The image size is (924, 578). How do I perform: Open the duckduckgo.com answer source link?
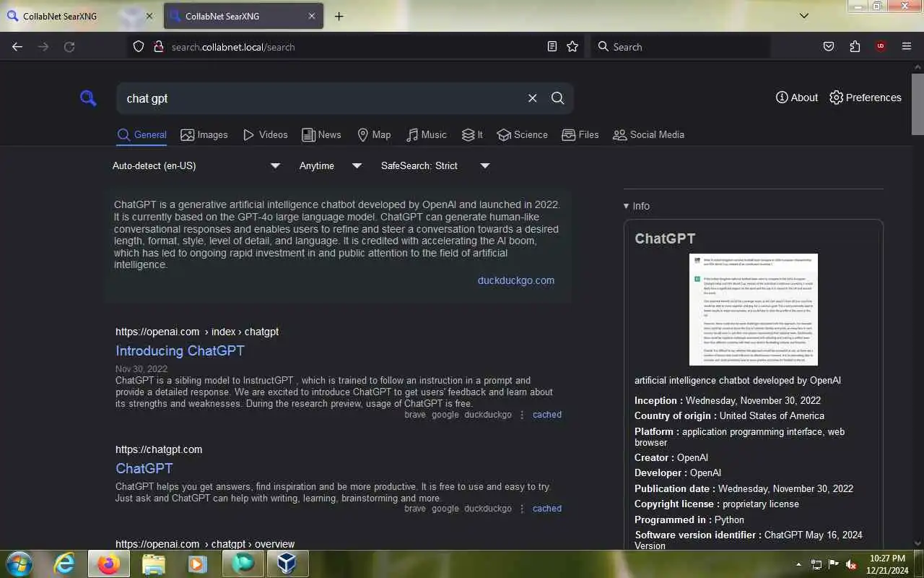point(516,280)
